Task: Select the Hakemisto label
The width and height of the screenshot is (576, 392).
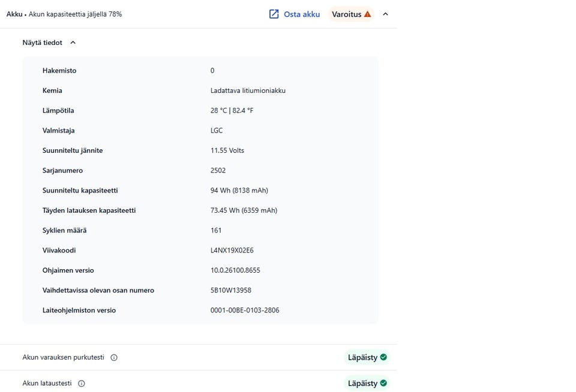Action: click(59, 71)
